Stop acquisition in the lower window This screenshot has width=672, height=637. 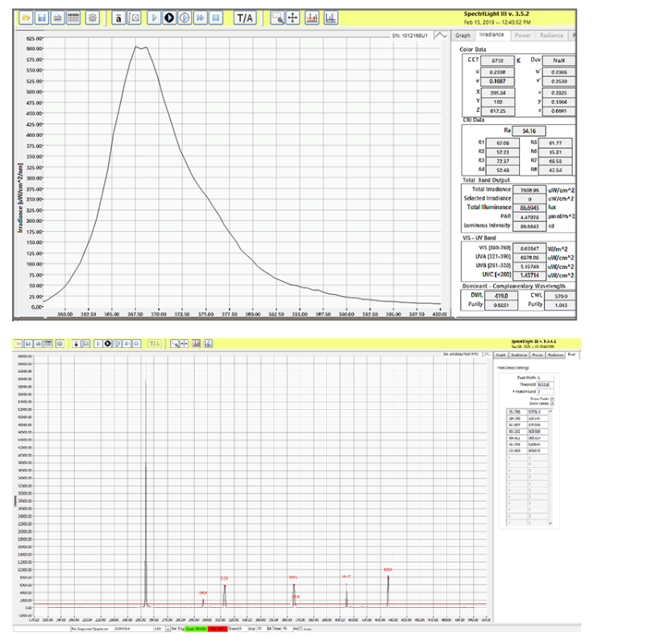point(137,344)
